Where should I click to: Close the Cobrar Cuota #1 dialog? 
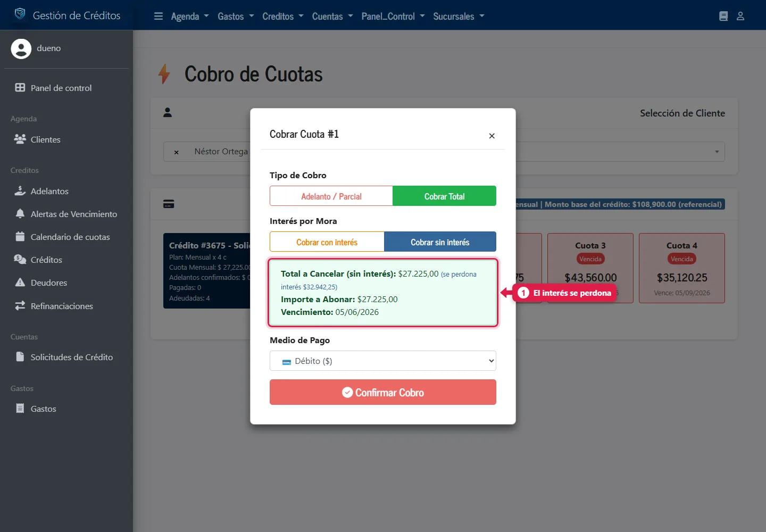coord(492,136)
